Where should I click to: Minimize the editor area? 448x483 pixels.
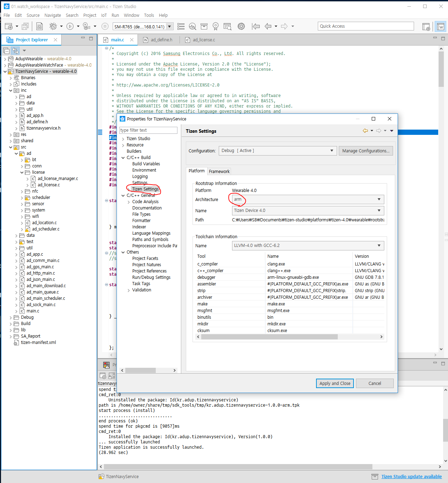point(435,38)
